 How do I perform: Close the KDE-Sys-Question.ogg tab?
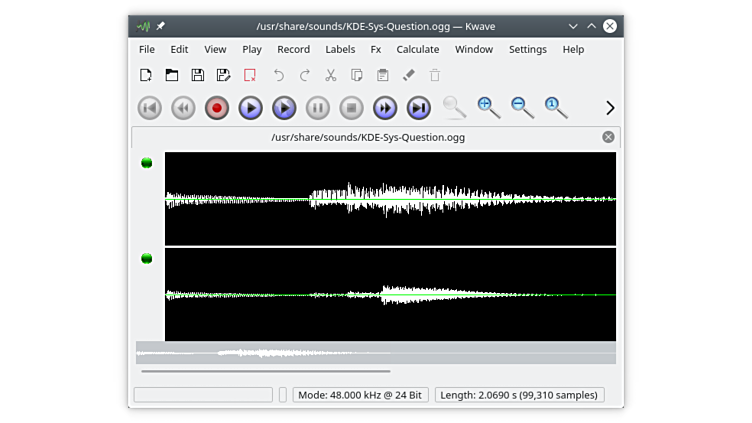(608, 137)
